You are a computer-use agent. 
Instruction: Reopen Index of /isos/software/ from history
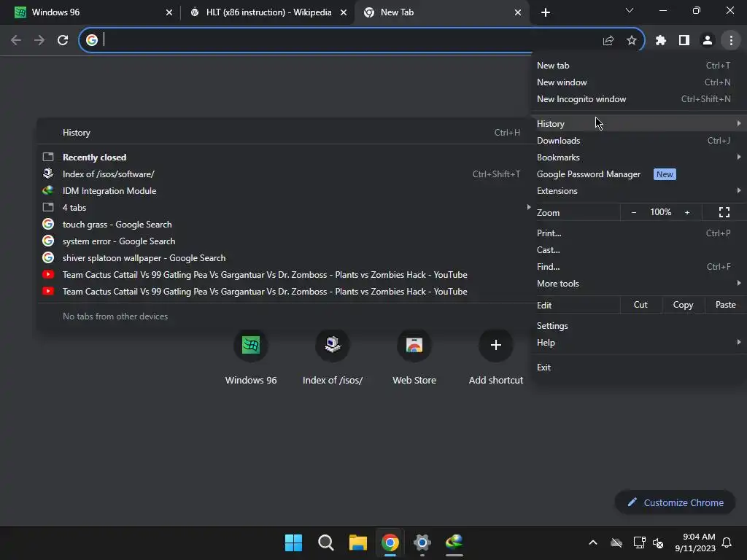[285, 174]
